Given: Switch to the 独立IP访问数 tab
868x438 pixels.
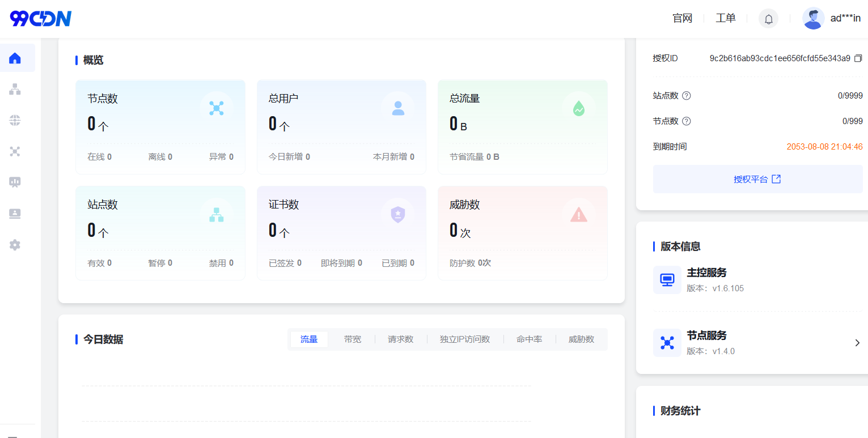Looking at the screenshot, I should [x=465, y=339].
